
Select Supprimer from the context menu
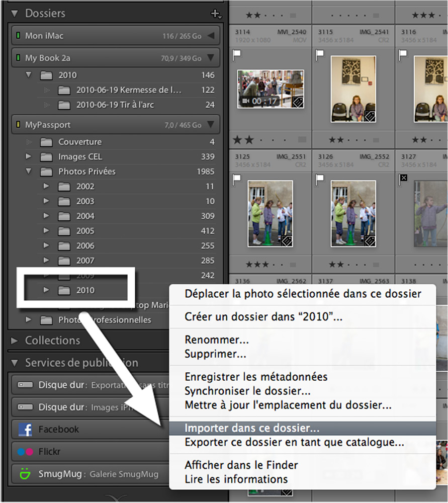click(302, 354)
